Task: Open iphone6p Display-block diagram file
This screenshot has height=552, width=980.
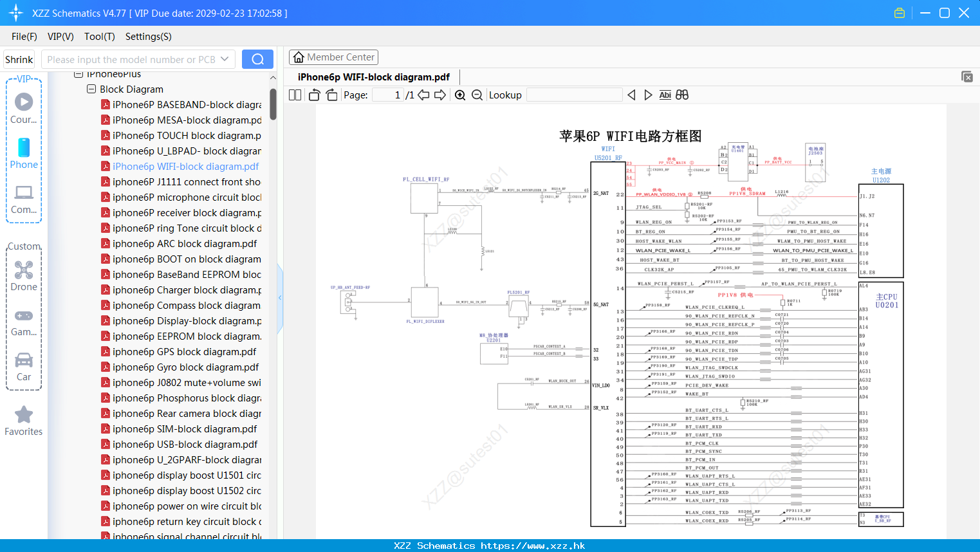Action: click(x=181, y=320)
